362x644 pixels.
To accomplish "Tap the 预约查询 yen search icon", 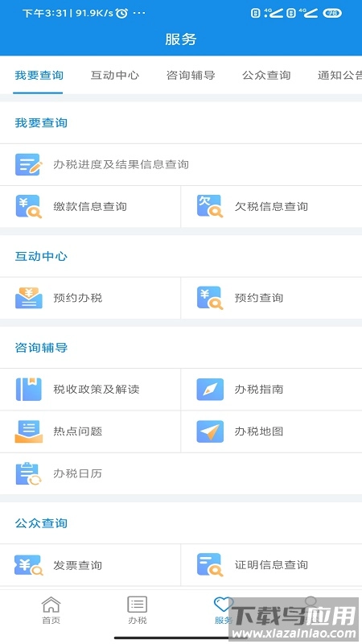I will coord(210,298).
